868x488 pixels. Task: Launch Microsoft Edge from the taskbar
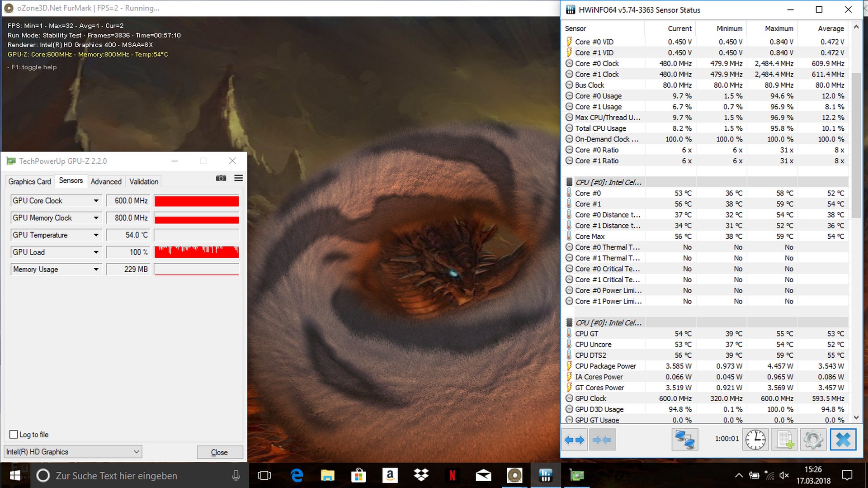coord(297,475)
